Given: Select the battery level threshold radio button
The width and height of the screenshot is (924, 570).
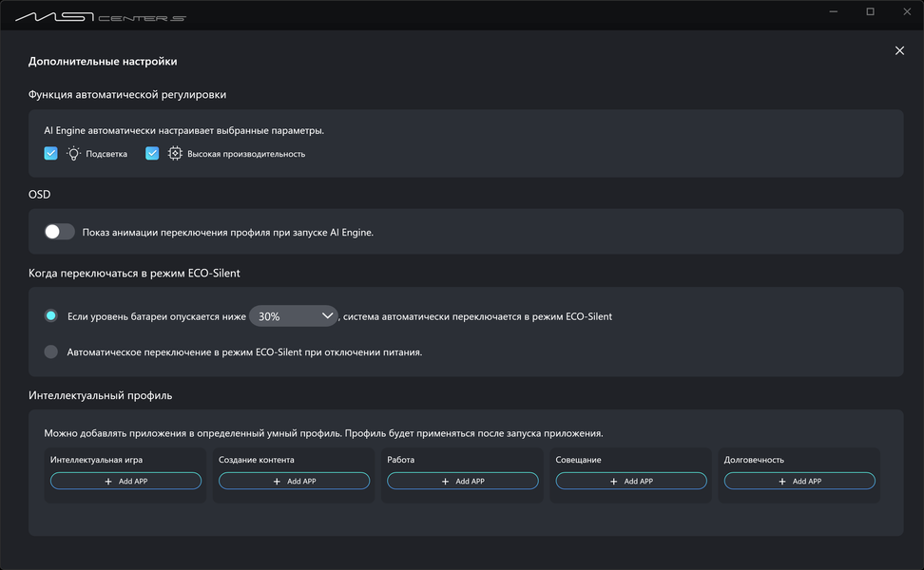Looking at the screenshot, I should [51, 315].
